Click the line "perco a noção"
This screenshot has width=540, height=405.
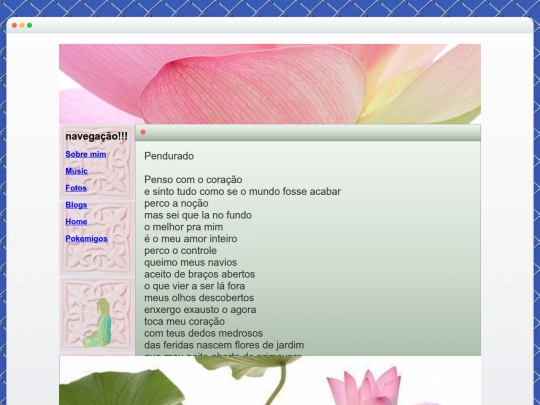click(x=176, y=203)
